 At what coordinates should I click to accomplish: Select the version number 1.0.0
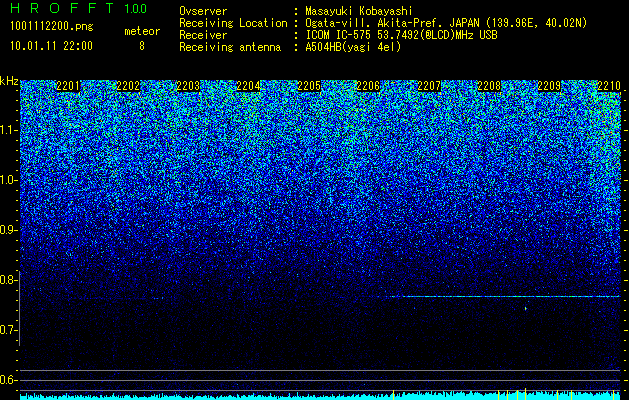tap(136, 9)
